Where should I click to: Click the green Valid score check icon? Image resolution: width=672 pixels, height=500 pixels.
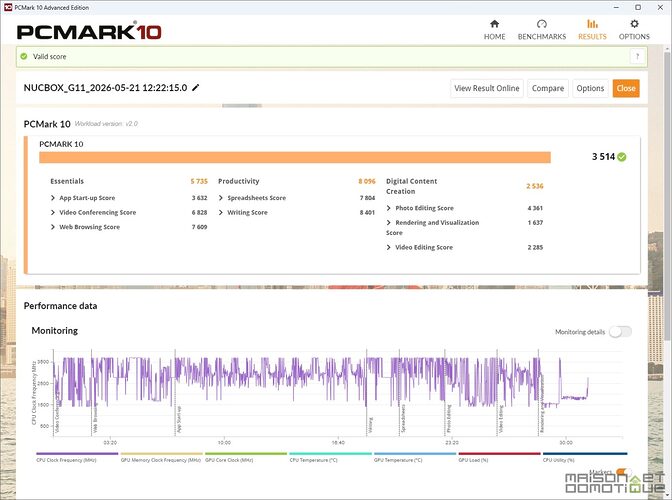pyautogui.click(x=24, y=56)
